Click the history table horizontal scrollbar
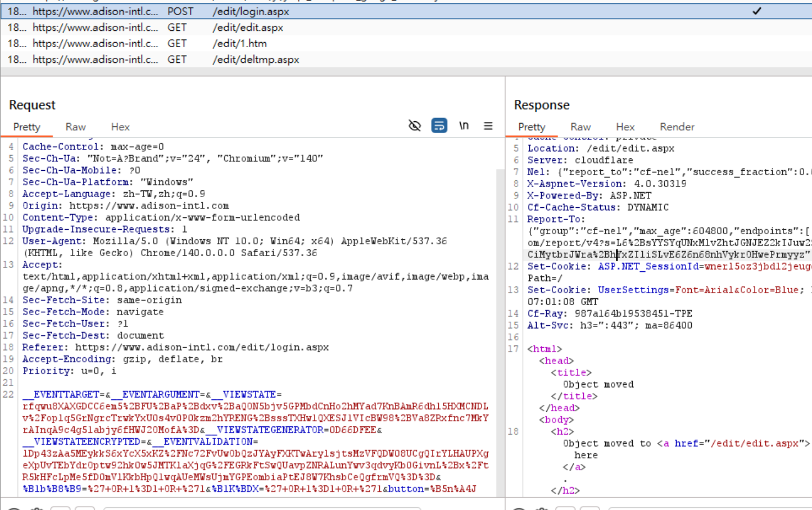The width and height of the screenshot is (812, 510). coord(406,72)
